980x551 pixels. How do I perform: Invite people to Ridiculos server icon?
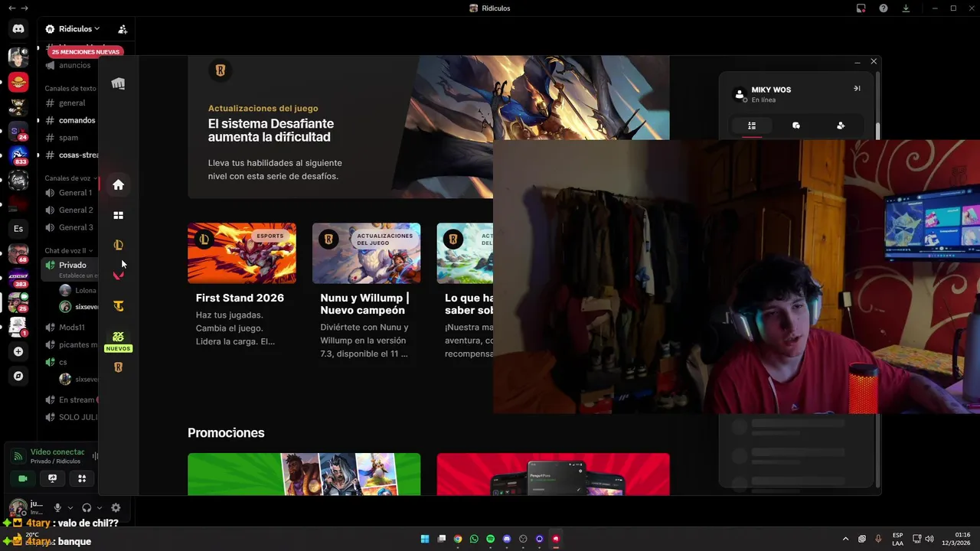coord(122,29)
